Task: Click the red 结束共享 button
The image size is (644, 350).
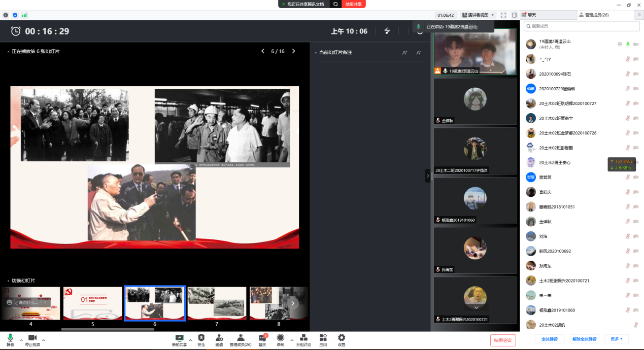Action: tap(354, 4)
